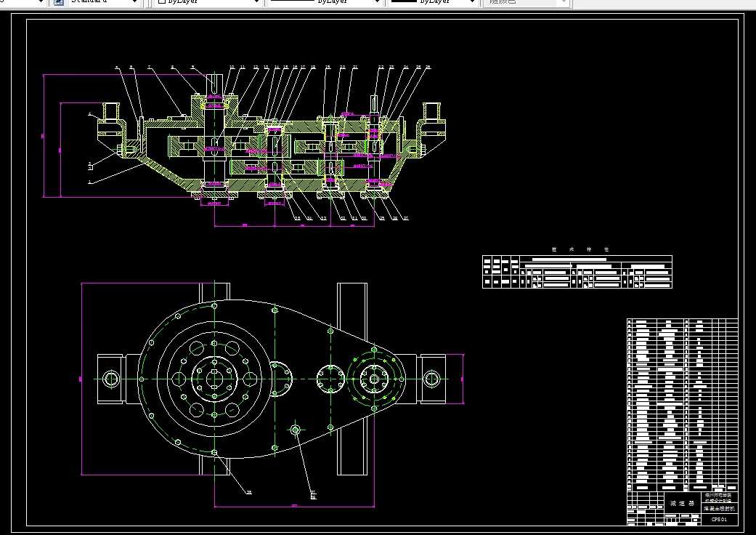Screen dimensions: 756x535
Task: Open the greyed plot style dropdown
Action: point(527,2)
